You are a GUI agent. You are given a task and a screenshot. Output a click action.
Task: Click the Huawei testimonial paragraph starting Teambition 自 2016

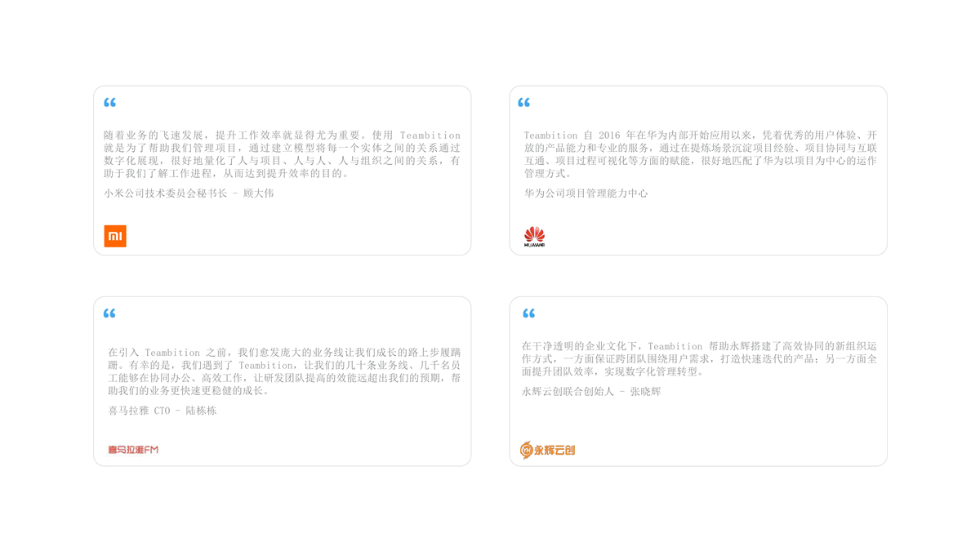click(x=701, y=154)
